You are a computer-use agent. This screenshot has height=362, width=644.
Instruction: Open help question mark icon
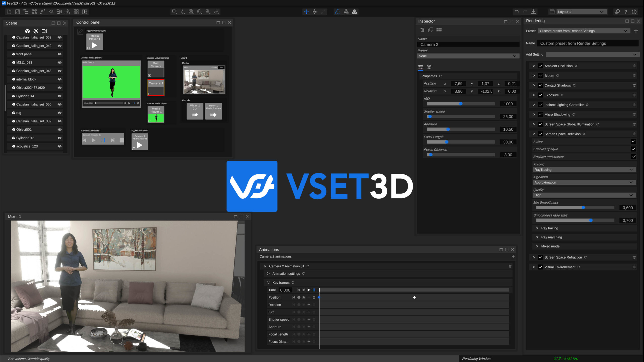[626, 12]
